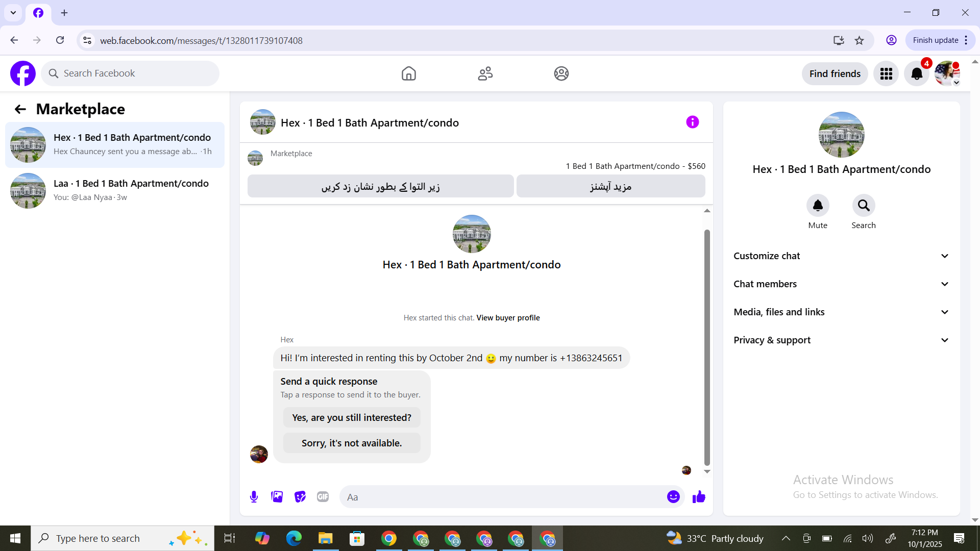This screenshot has height=551, width=980.
Task: Expand Media, files and links section
Action: pyautogui.click(x=841, y=312)
